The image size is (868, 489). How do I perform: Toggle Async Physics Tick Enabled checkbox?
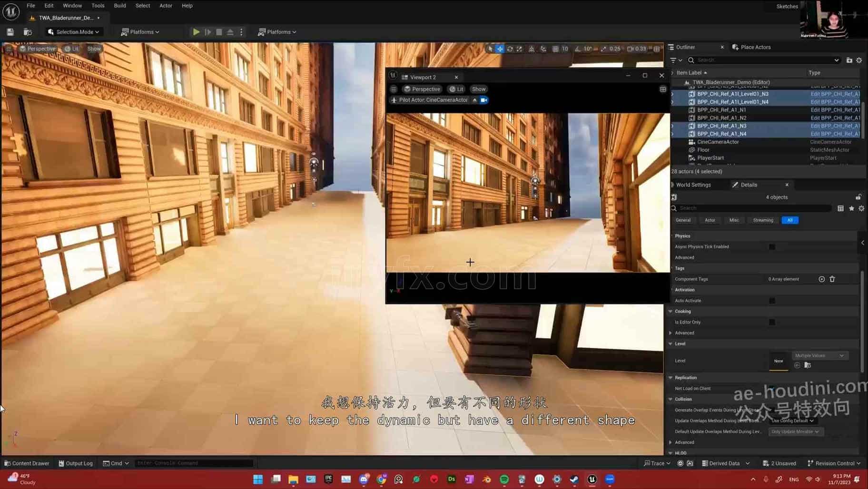click(772, 247)
